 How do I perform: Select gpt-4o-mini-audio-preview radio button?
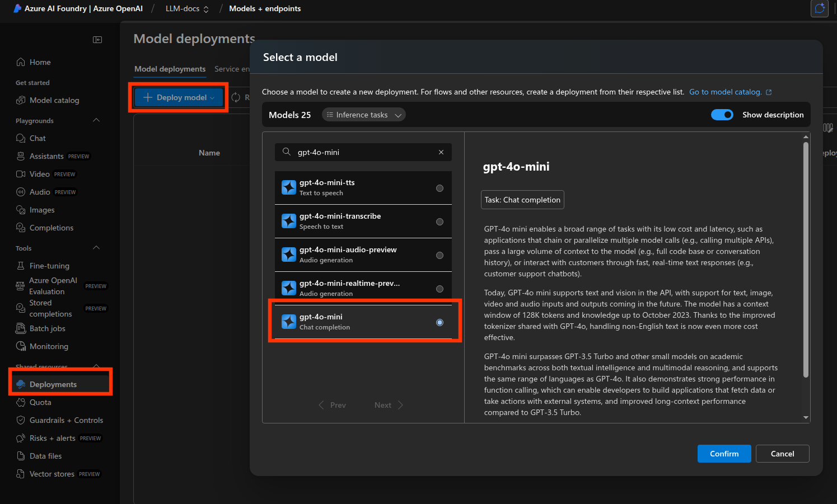point(439,255)
